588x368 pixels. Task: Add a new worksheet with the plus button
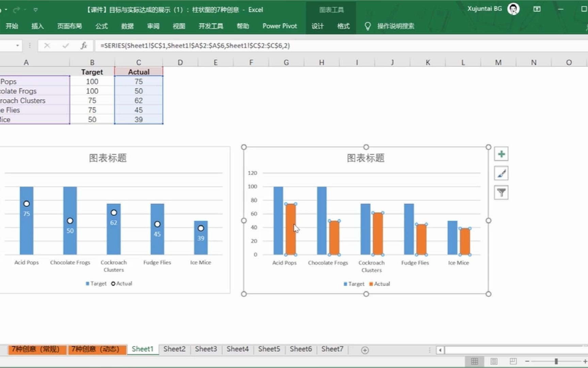(x=365, y=350)
